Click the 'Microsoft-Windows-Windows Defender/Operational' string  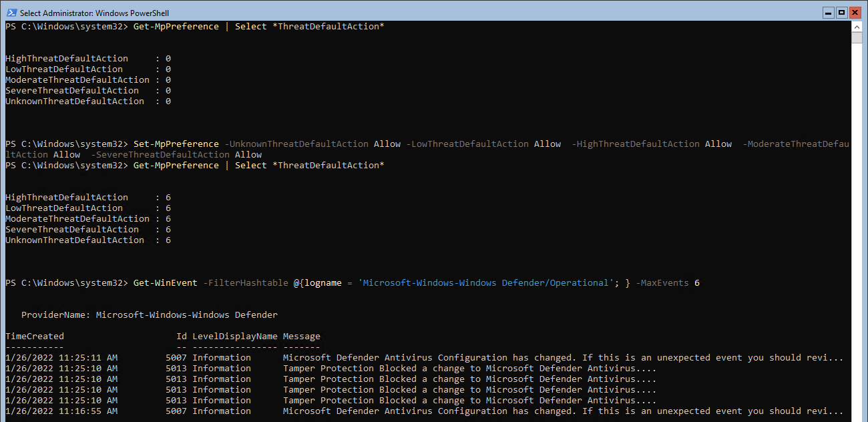[486, 283]
